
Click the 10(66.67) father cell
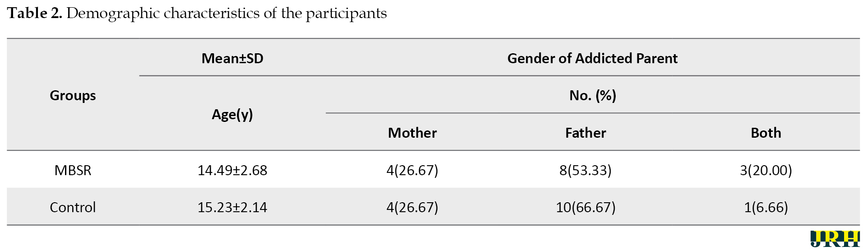[585, 207]
